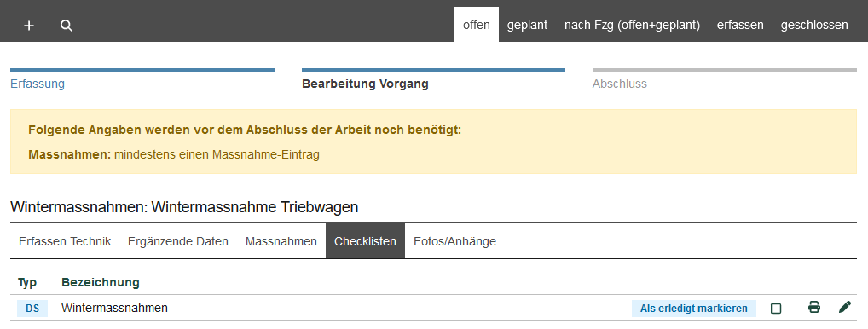Select the 'Bearbeitung Vorgang' step
Screen dimensions: 868x329
point(365,84)
